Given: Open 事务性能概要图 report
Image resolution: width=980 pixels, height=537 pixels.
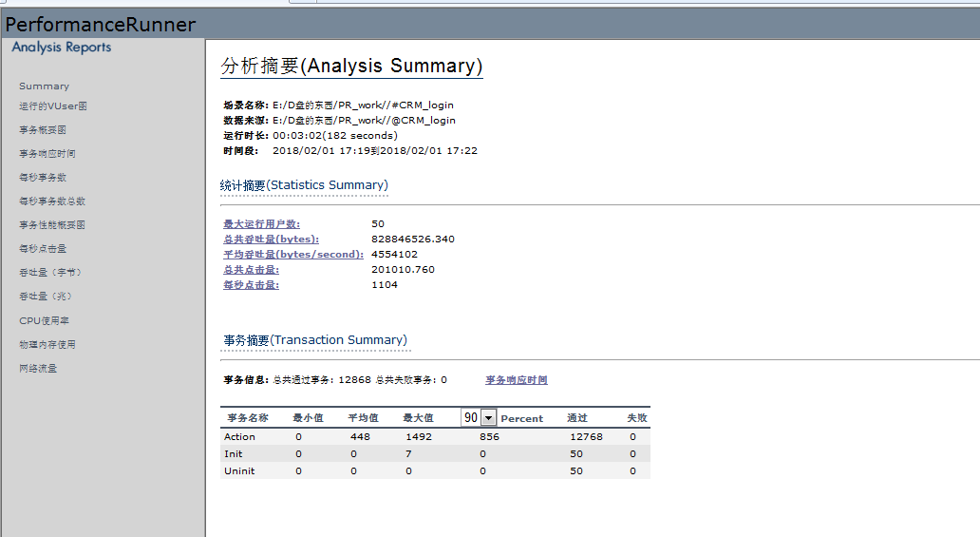Looking at the screenshot, I should point(52,225).
